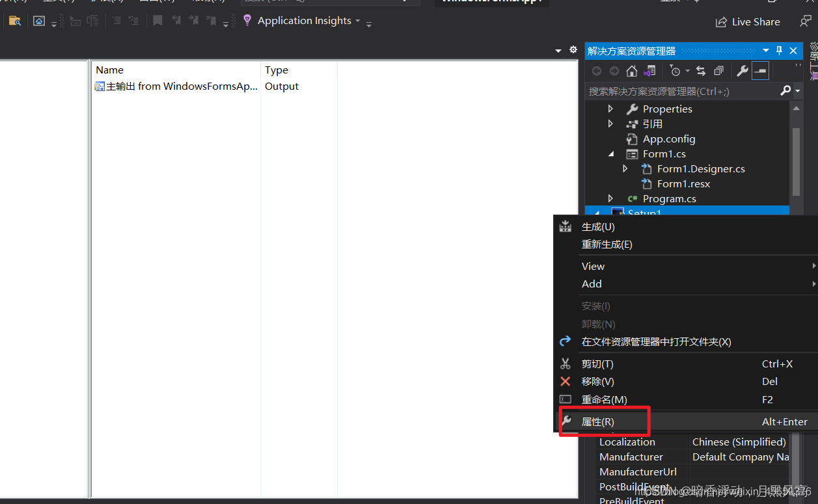The image size is (818, 504).
Task: Click the Properties wrench icon in Solution Explorer toolbar
Action: coord(743,71)
